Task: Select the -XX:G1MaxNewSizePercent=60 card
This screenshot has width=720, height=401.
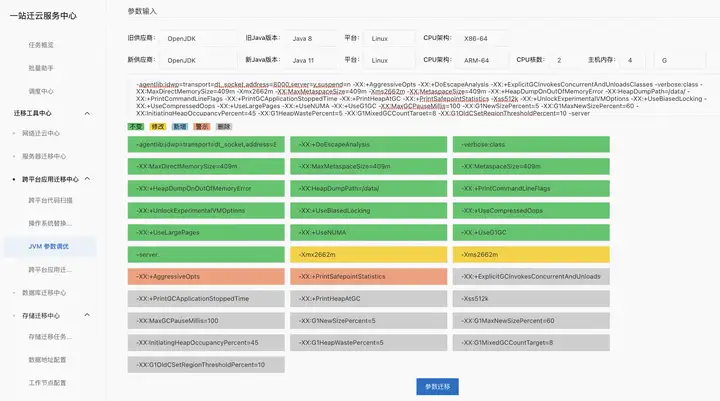Action: [531, 321]
